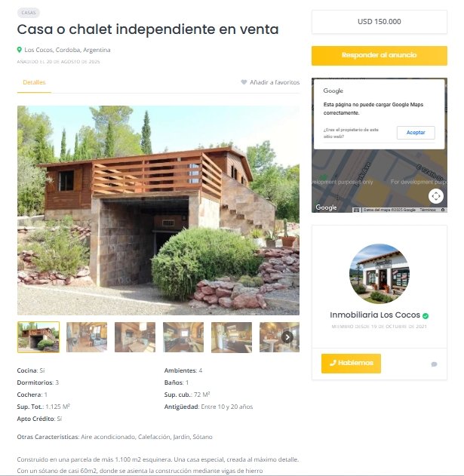Click the map keyboard shortcuts icon

[357, 210]
